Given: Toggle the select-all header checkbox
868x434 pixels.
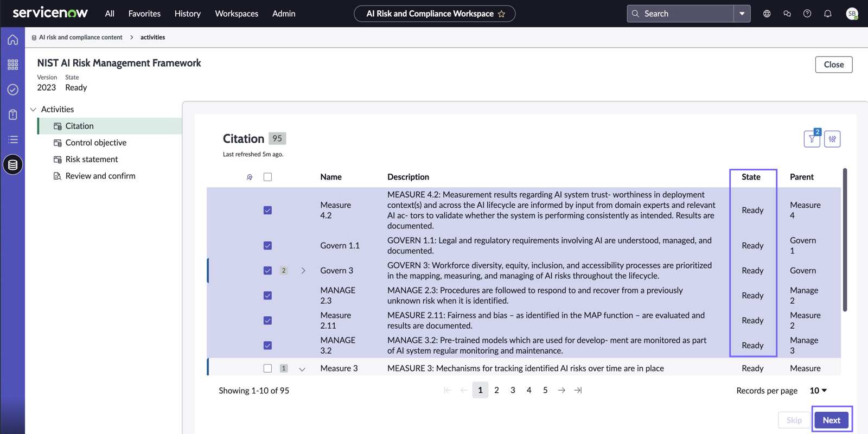Looking at the screenshot, I should (267, 177).
